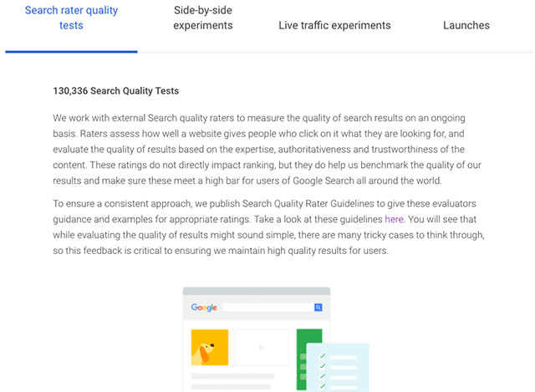The height and width of the screenshot is (392, 535).
Task: Open the "here" guidelines link
Action: [395, 219]
